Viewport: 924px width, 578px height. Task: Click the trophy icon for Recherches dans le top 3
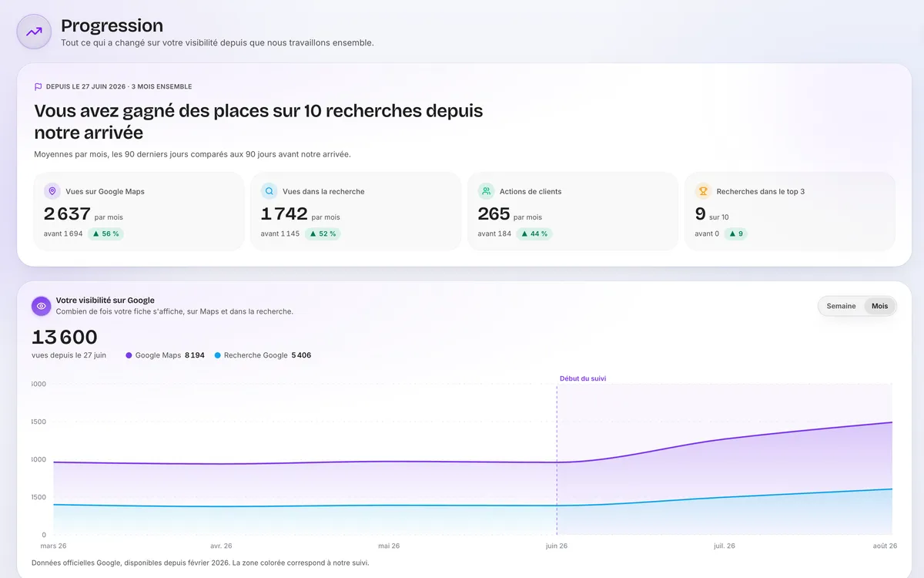703,191
